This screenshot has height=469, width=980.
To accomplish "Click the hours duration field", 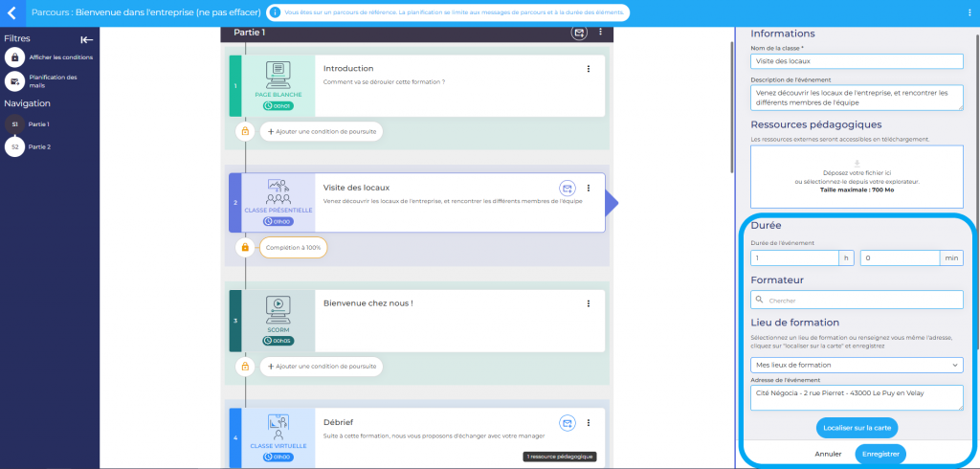I will pos(794,257).
